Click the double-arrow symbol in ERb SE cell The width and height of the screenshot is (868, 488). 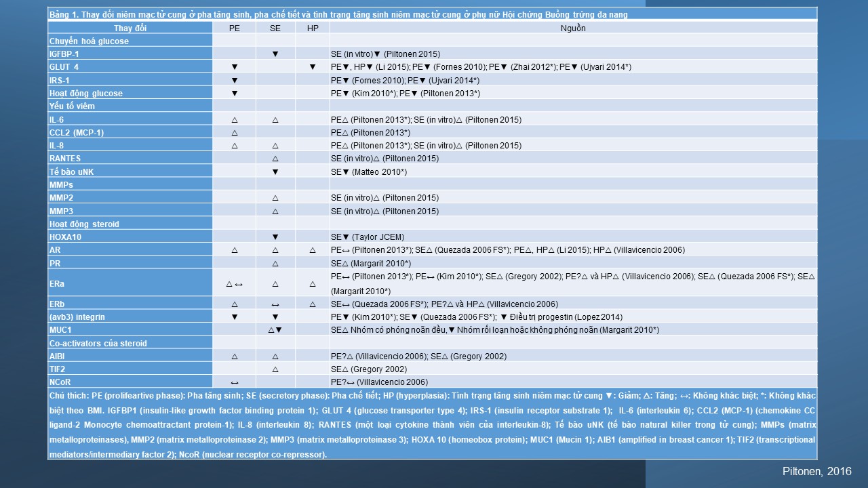275,304
